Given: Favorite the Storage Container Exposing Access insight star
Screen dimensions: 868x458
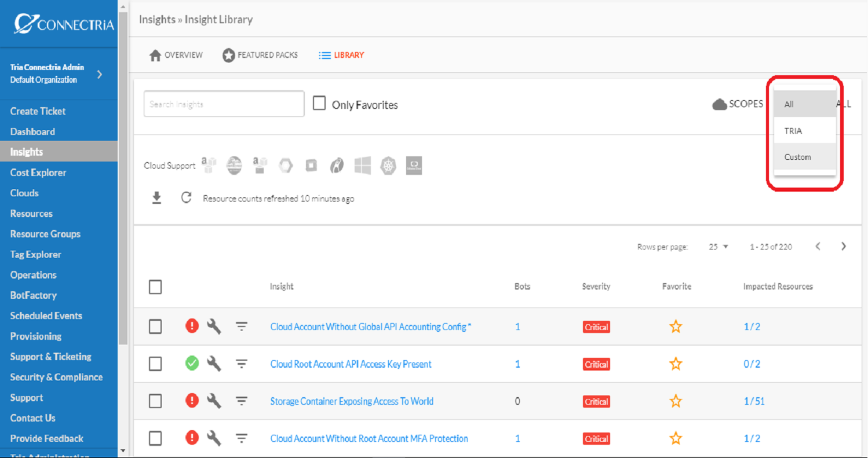Looking at the screenshot, I should pyautogui.click(x=676, y=401).
